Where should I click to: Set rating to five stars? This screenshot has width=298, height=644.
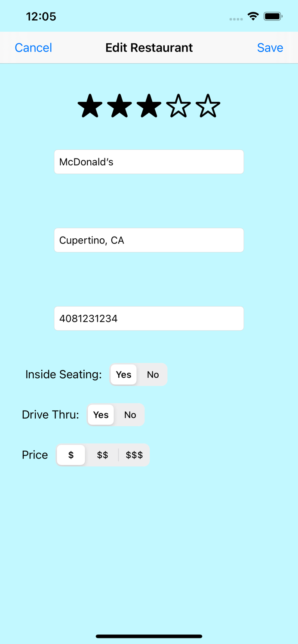tap(208, 106)
